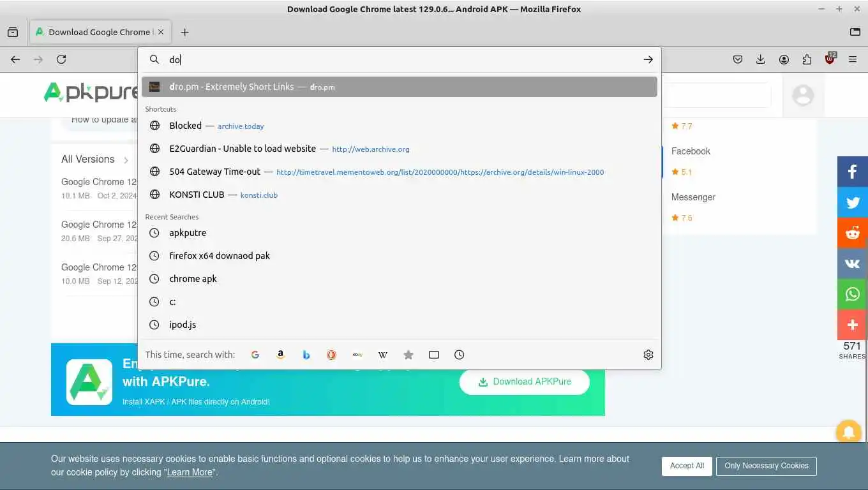Expand All Versions chevron
The image size is (868, 490).
click(x=126, y=160)
